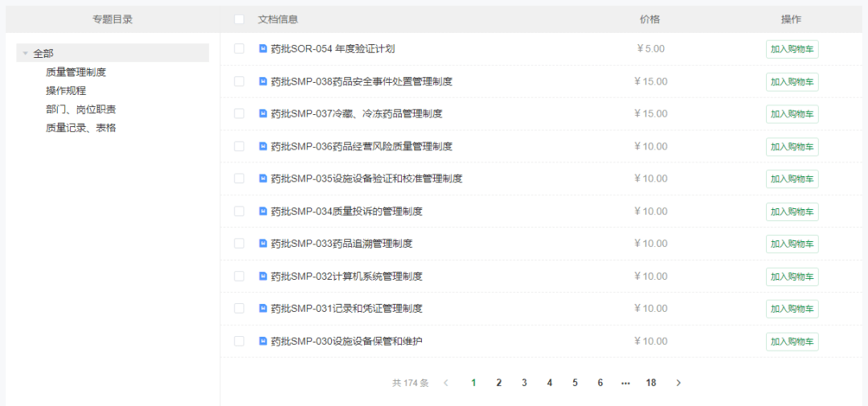Add 药批SMP-030 to shopping cart

click(792, 341)
